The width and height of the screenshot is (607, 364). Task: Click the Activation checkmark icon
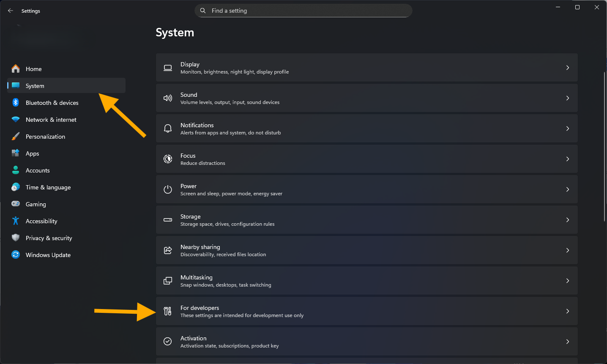[167, 341]
